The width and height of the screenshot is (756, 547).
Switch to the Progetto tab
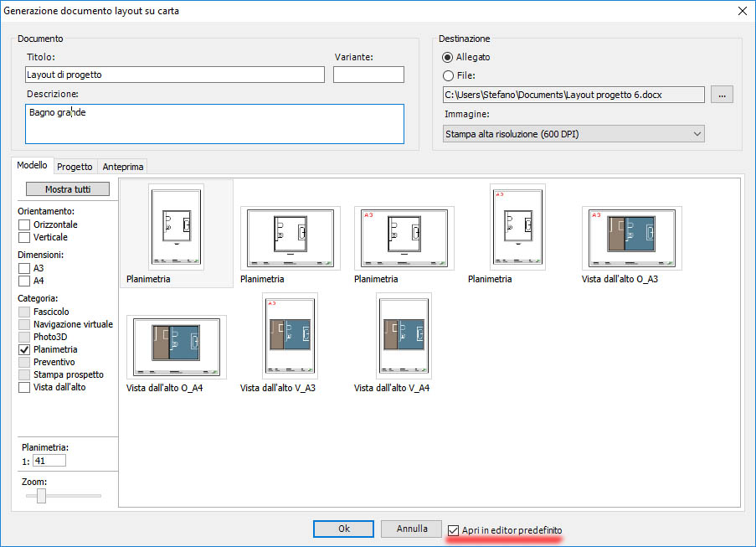[75, 167]
